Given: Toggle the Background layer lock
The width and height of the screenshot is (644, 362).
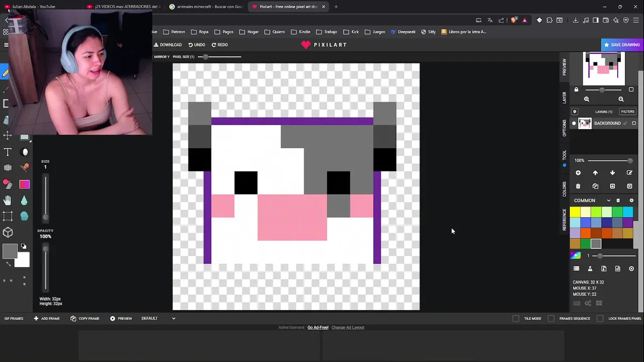Looking at the screenshot, I should pyautogui.click(x=626, y=123).
